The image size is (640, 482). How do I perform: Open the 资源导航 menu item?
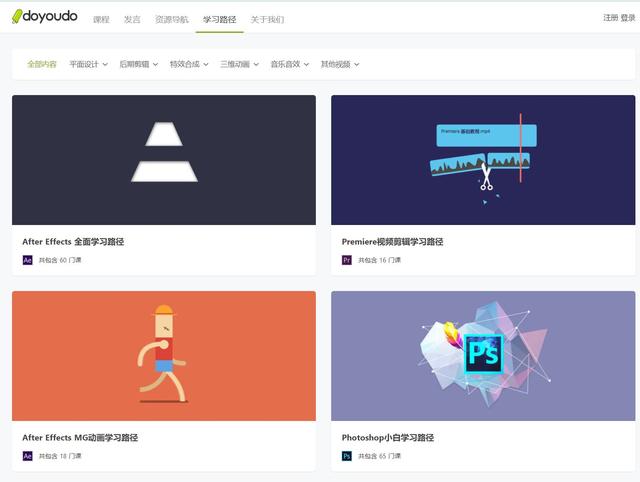[x=171, y=19]
